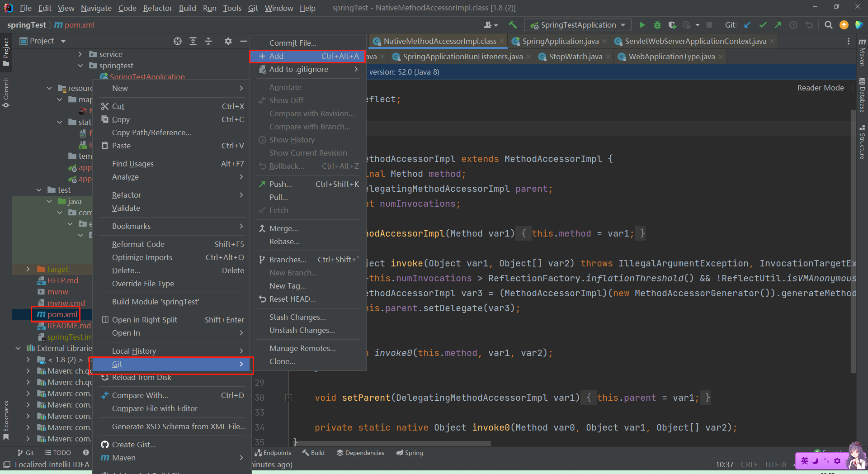Screen dimensions: 868x474
Task: Click the Git push arrow icon in toolbar
Action: click(778, 25)
